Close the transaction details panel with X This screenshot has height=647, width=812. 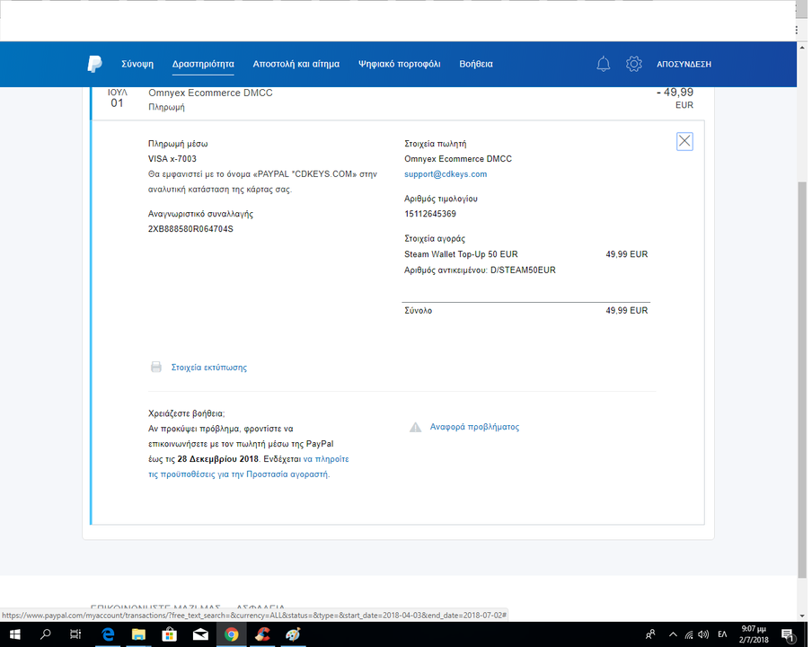point(684,141)
